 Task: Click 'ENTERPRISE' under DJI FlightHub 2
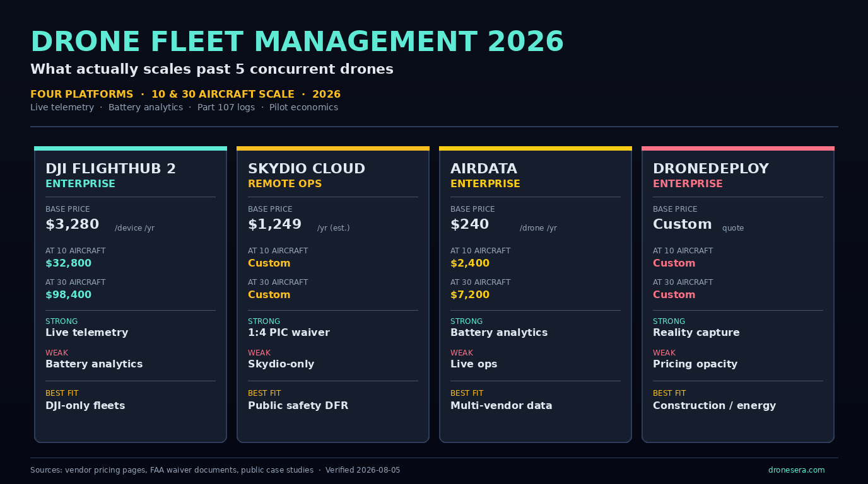pyautogui.click(x=80, y=184)
